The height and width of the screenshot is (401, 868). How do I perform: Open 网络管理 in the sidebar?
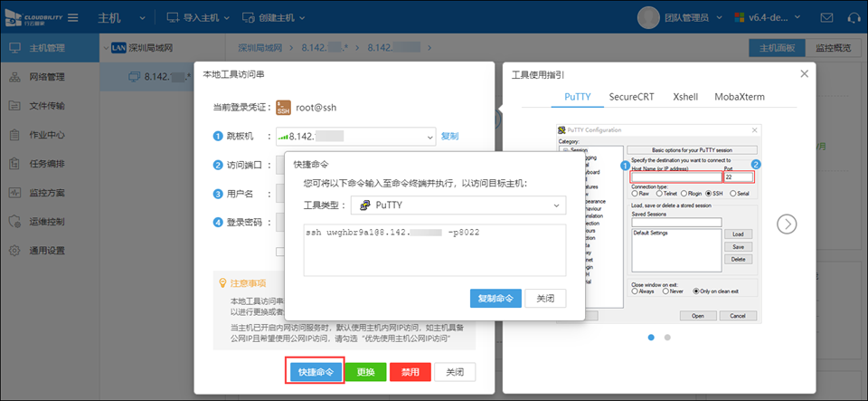47,77
